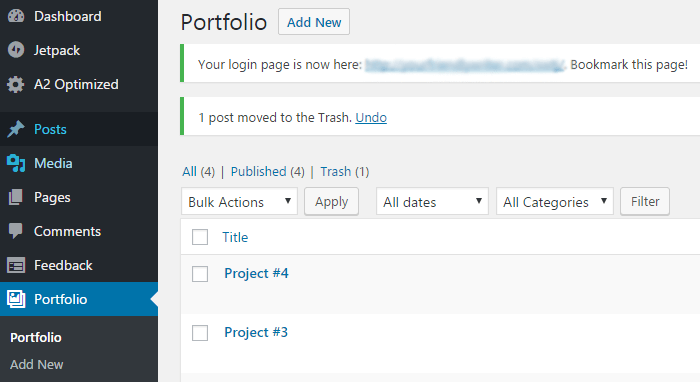Click the Pages document icon

(16, 197)
